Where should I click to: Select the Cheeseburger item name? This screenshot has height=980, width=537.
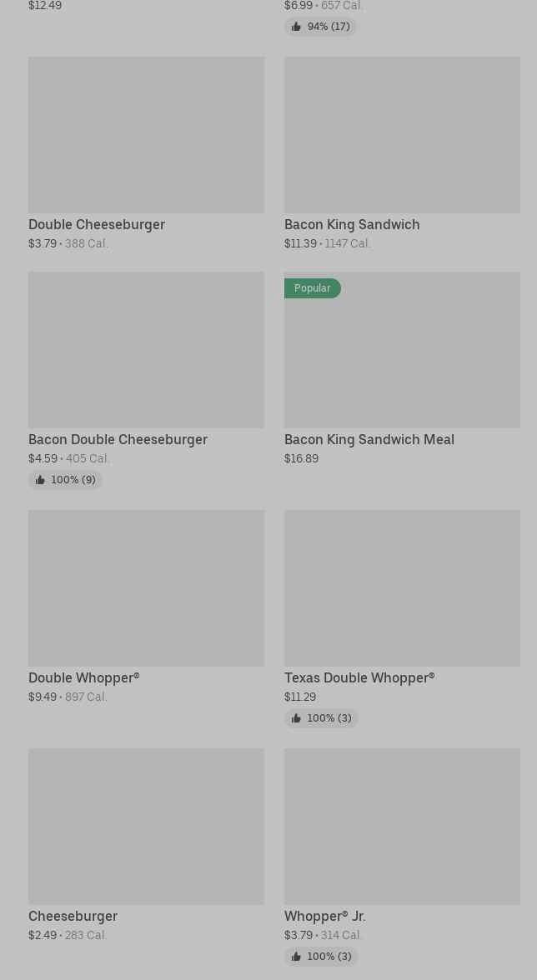[73, 916]
